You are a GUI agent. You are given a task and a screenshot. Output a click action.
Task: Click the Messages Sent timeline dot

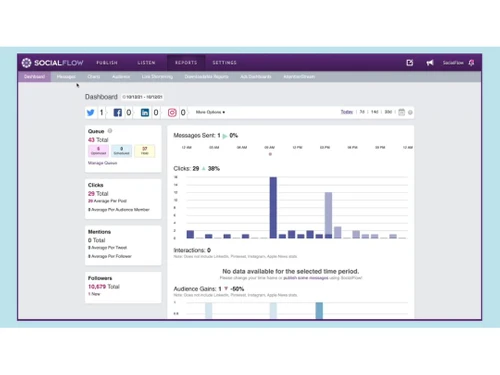coord(270,154)
